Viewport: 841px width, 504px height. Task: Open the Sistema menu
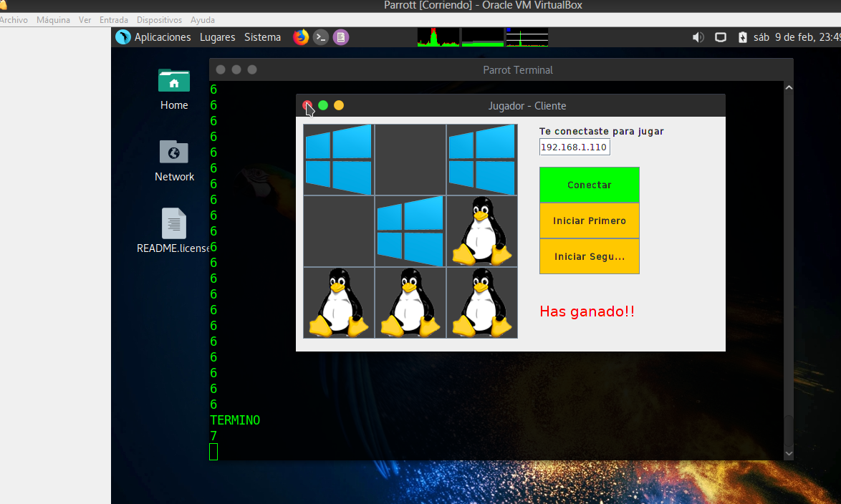point(262,37)
